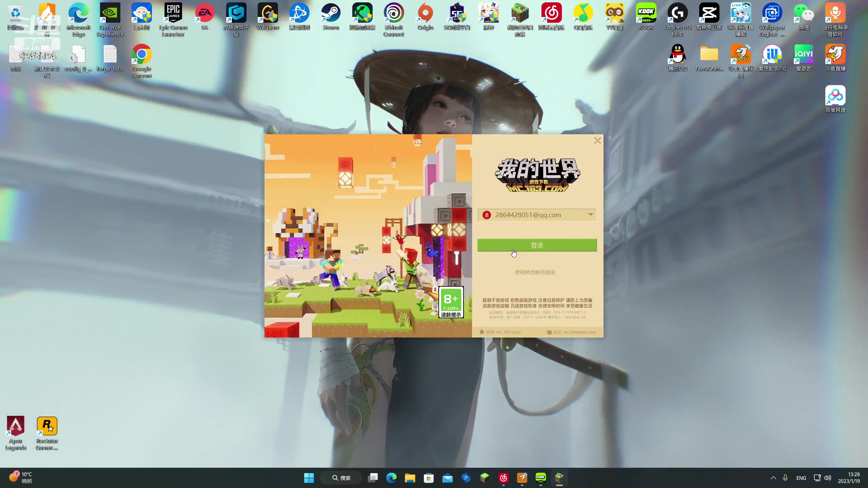Open the Apex Legends desktop icon
The width and height of the screenshot is (868, 488).
point(16,433)
